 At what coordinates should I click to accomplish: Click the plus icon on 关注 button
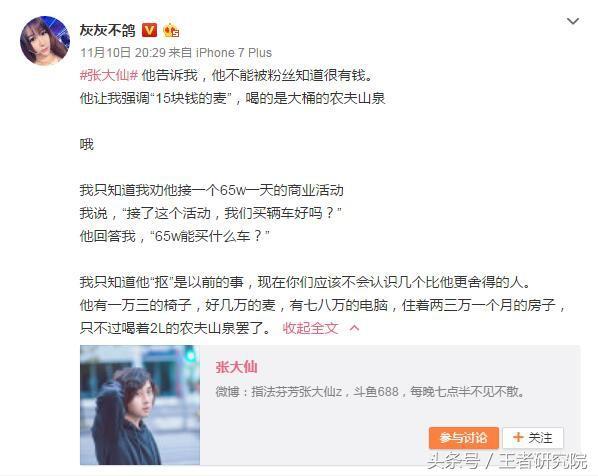(518, 437)
